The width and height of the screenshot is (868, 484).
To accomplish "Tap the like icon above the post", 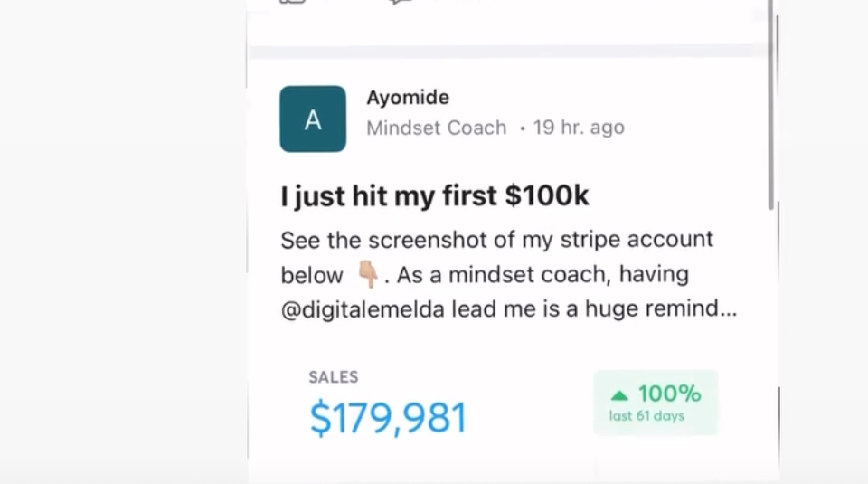I will point(293,2).
